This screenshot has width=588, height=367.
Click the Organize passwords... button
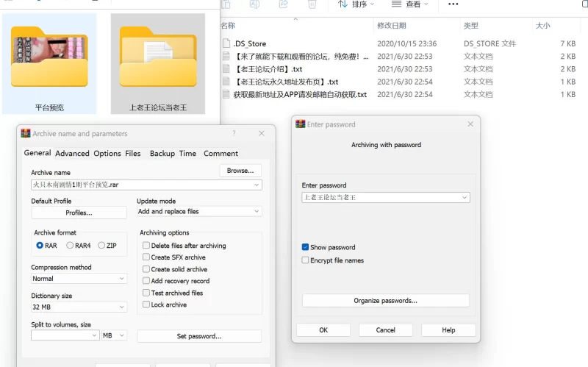pos(385,301)
